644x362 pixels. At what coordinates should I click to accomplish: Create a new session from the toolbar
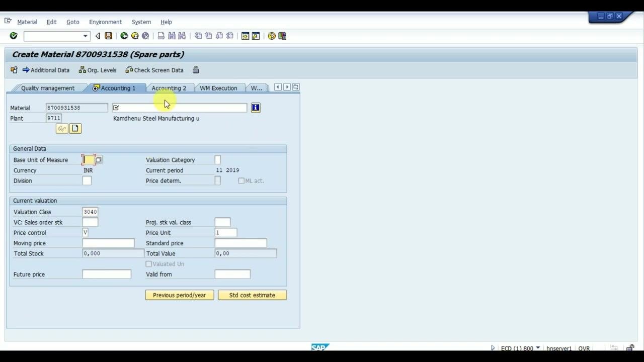245,36
